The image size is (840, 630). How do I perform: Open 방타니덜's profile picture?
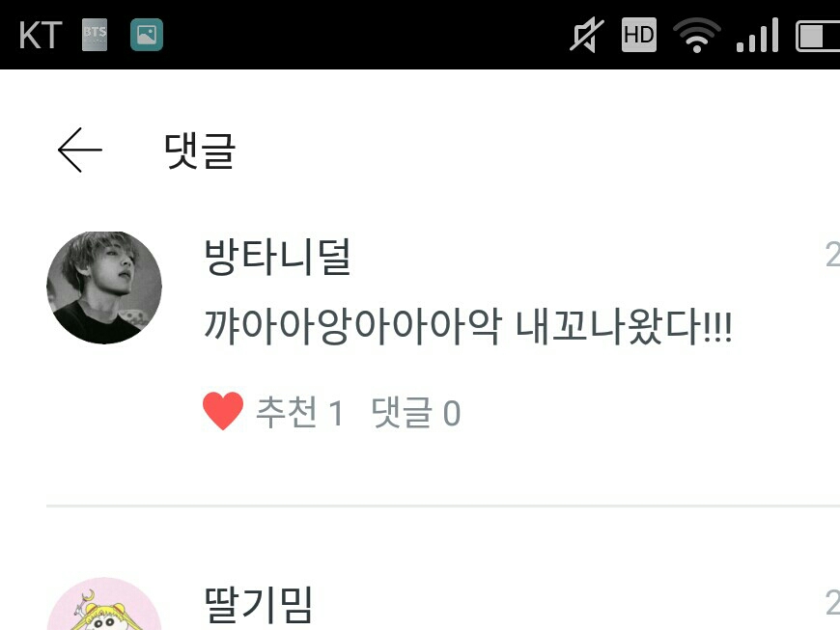tap(104, 288)
